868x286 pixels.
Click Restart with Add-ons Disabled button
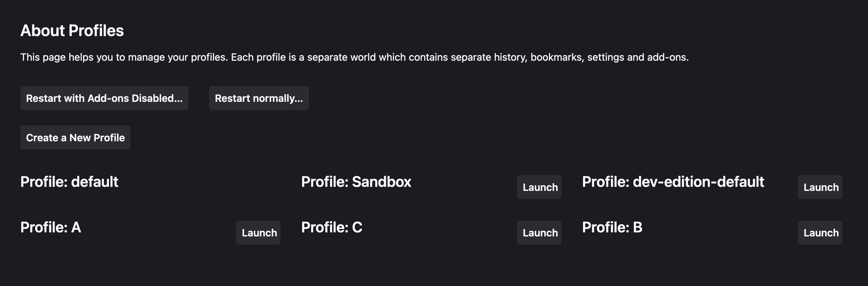(x=104, y=98)
